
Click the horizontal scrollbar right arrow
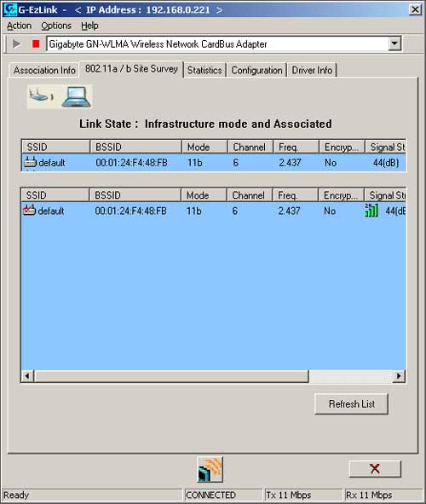point(399,376)
